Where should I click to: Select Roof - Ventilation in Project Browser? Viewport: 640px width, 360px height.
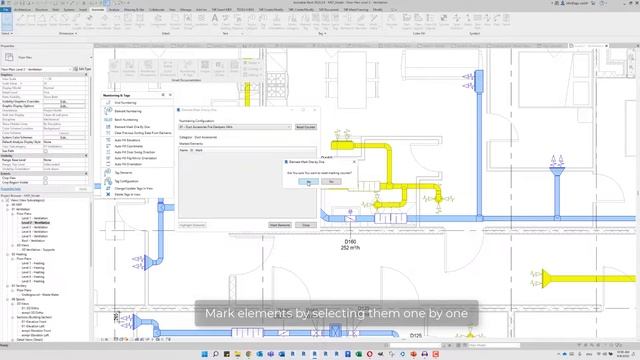click(33, 241)
